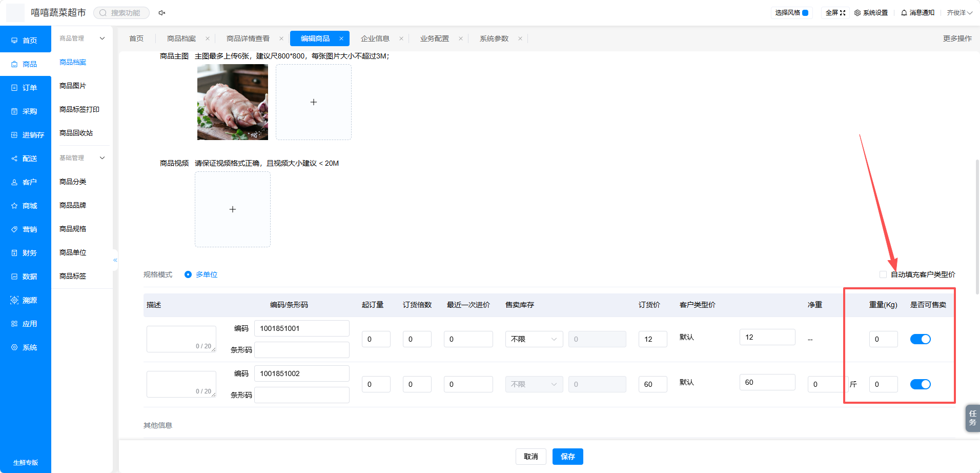Select the 多单位 radio option

[188, 274]
